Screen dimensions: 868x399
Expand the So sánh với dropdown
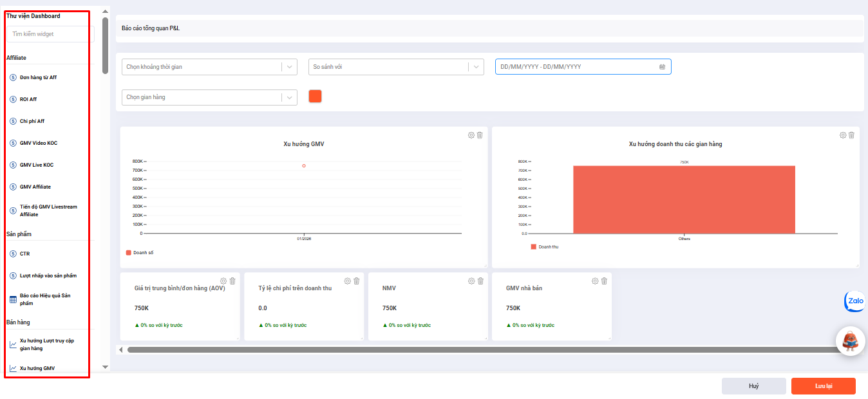[x=396, y=67]
